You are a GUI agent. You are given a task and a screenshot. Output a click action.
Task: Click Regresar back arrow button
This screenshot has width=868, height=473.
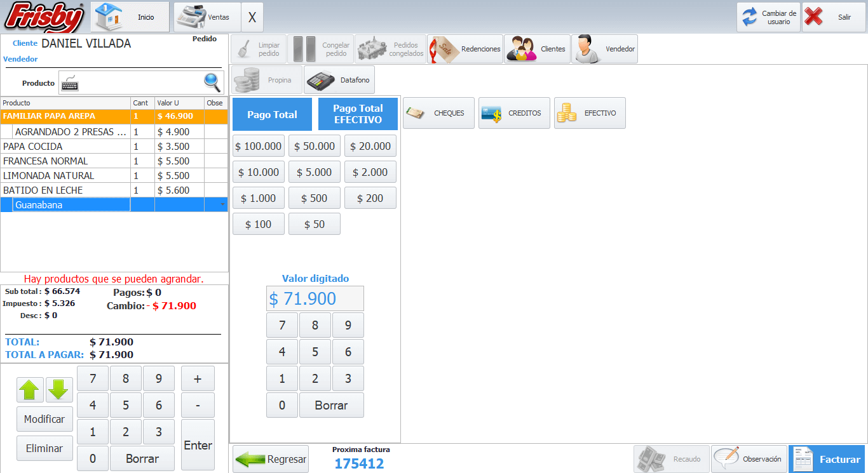(271, 459)
